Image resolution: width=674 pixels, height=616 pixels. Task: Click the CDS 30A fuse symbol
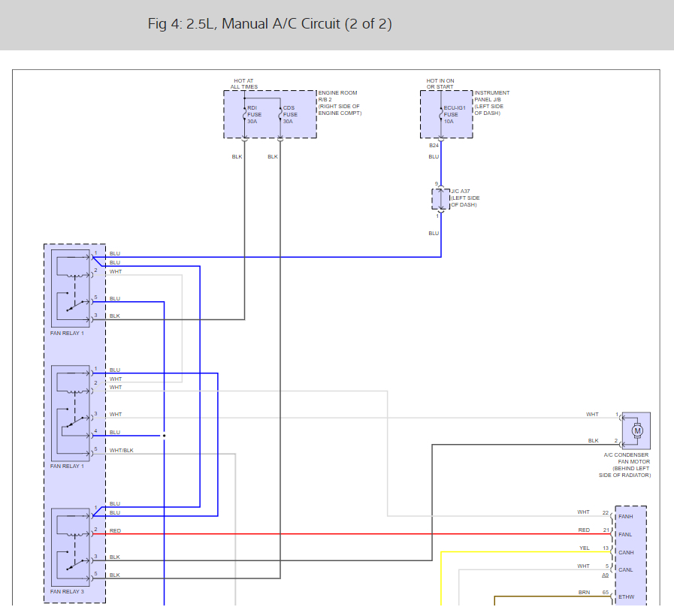[x=281, y=114]
